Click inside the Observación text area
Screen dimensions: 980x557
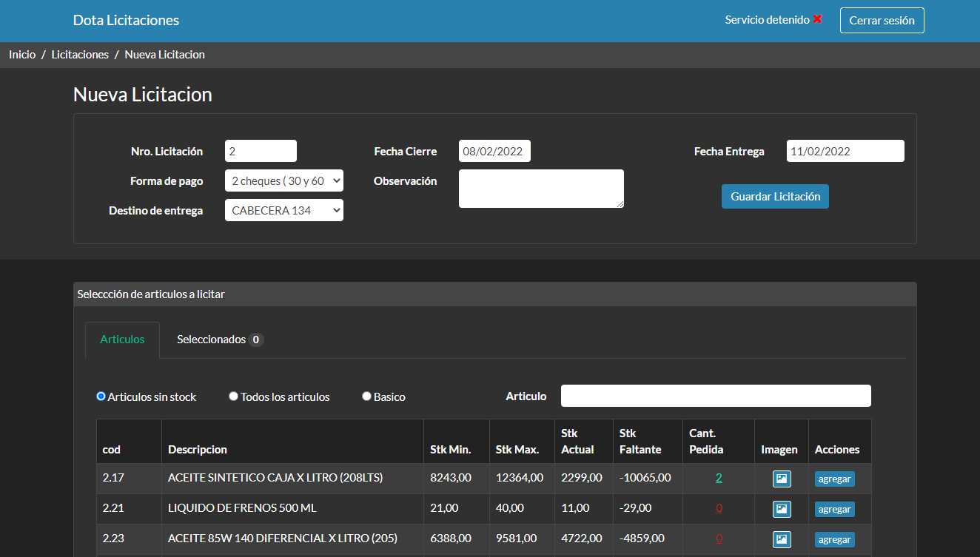(x=540, y=189)
